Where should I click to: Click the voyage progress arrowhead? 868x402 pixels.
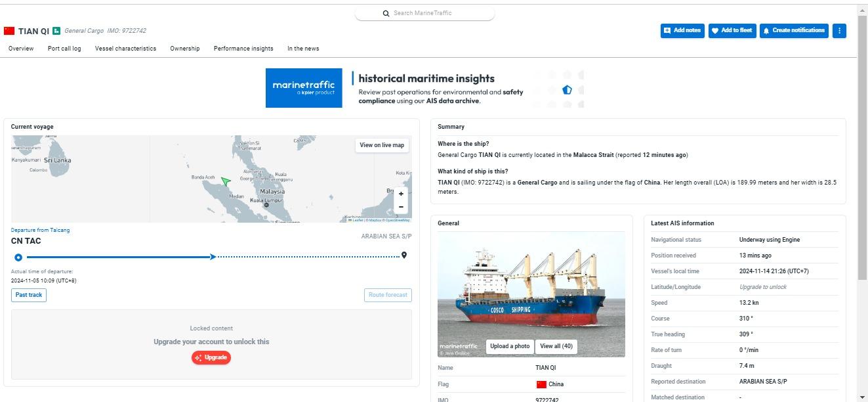(213, 257)
